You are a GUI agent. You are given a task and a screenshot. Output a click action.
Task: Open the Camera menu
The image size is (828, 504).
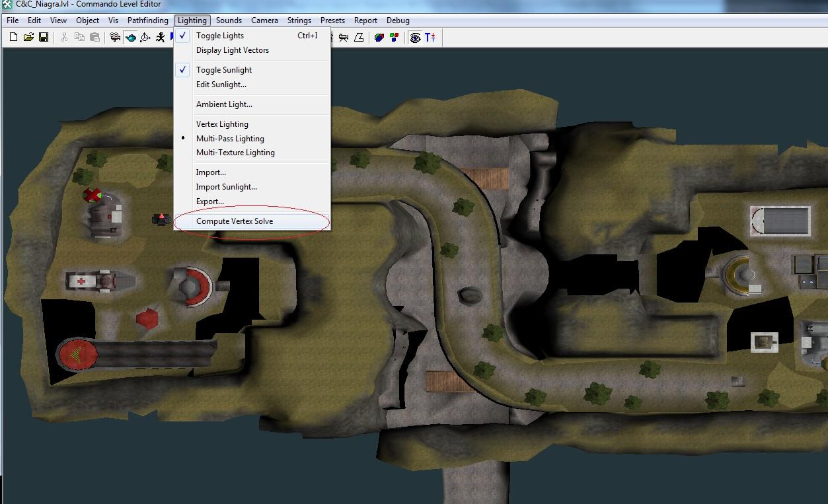pos(264,20)
